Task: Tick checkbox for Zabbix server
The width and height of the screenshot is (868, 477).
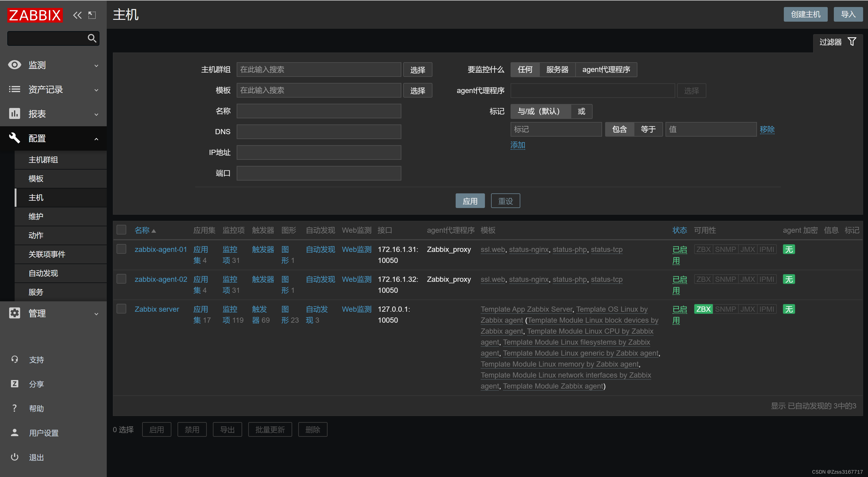Action: 121,309
